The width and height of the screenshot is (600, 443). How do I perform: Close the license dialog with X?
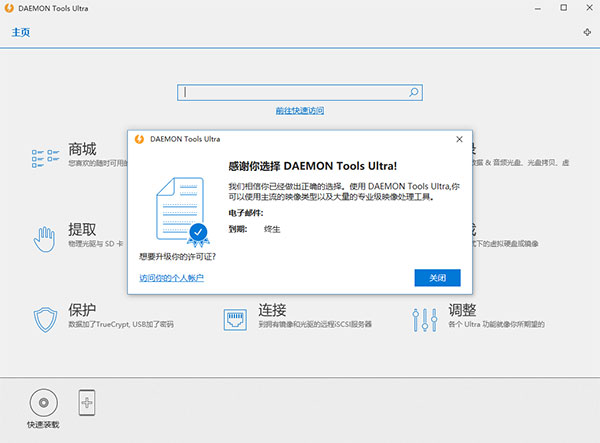pyautogui.click(x=459, y=139)
